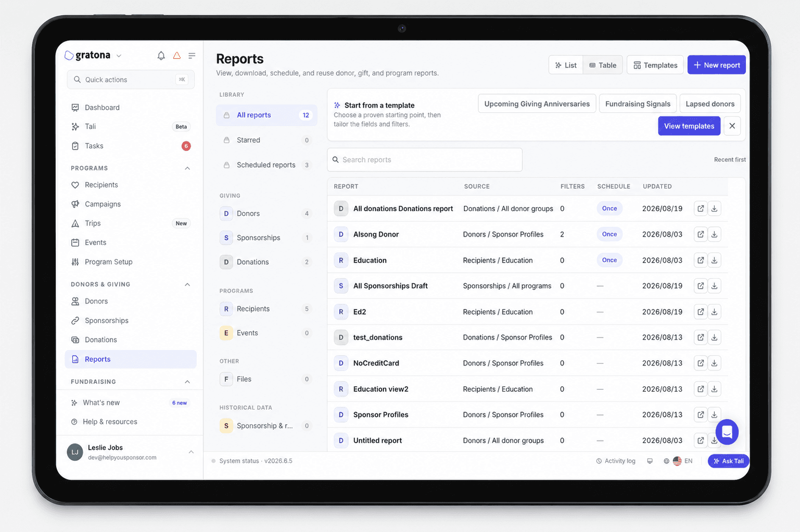Show Scheduled reports
The image size is (800, 532).
click(266, 165)
